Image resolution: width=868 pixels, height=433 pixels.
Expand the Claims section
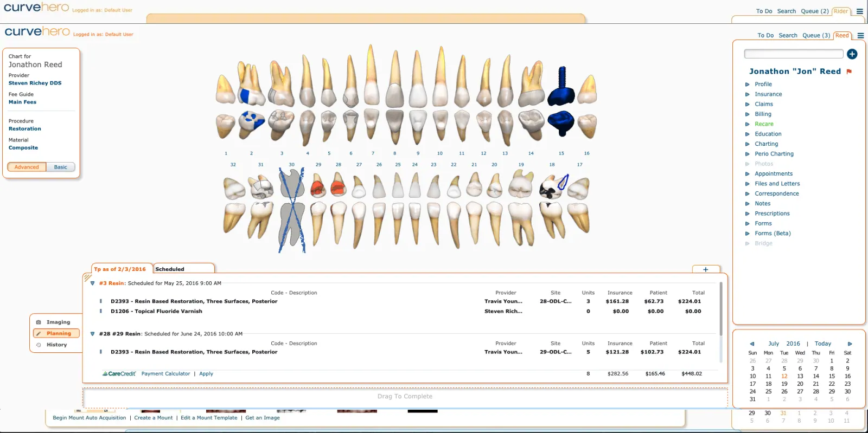click(x=747, y=104)
